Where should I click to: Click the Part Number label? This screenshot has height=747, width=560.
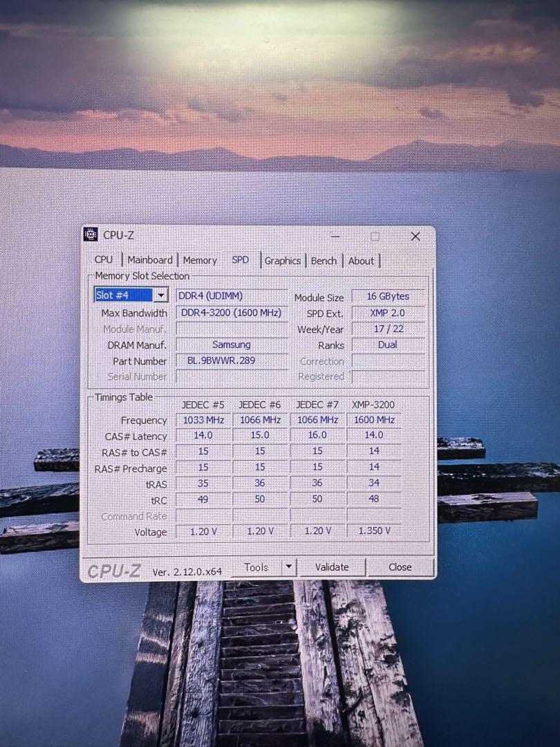point(140,361)
